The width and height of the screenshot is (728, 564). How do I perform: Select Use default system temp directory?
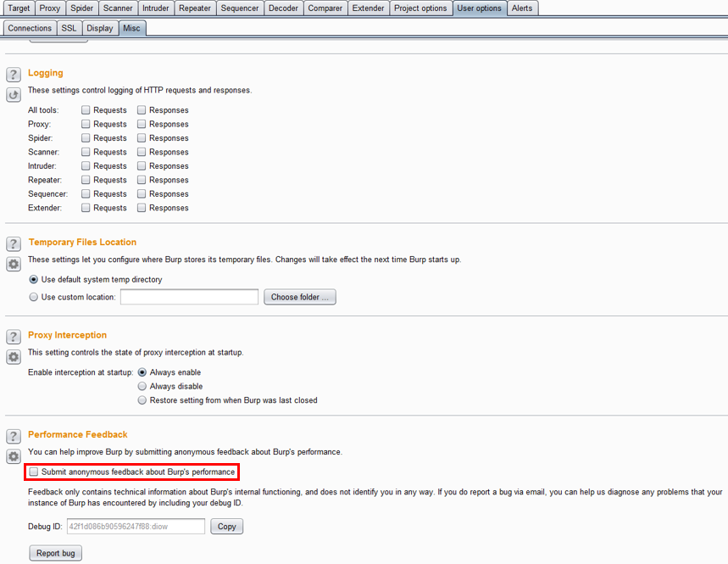[33, 280]
